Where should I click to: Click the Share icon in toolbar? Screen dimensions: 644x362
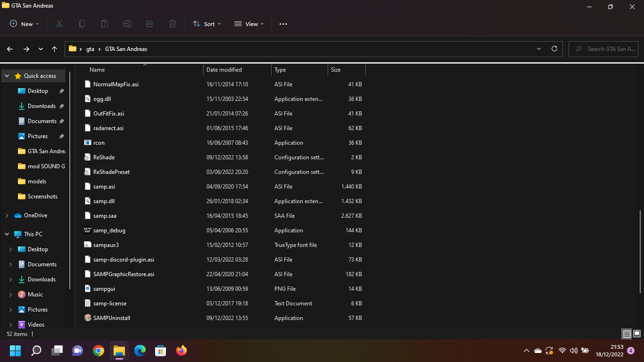150,24
